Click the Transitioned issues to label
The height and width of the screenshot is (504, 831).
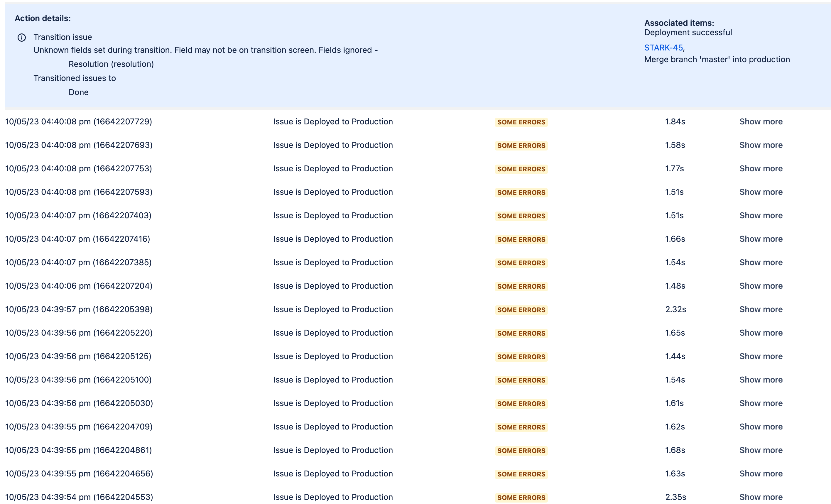pos(75,78)
